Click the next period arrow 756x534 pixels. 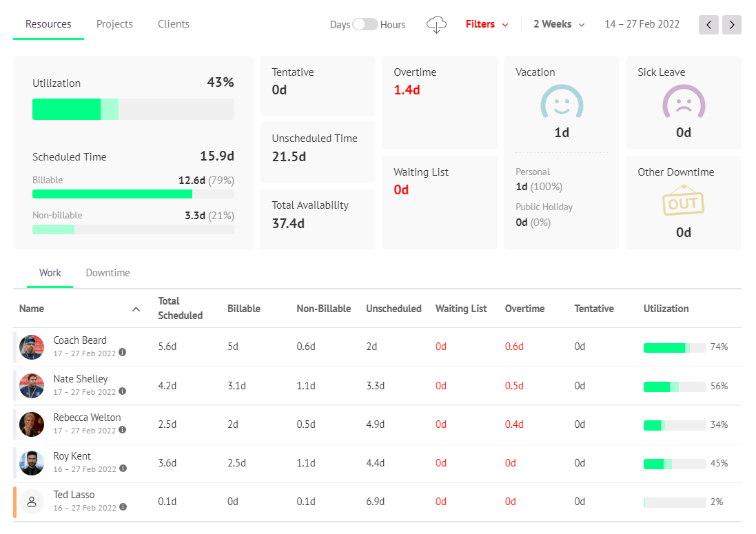tap(731, 24)
